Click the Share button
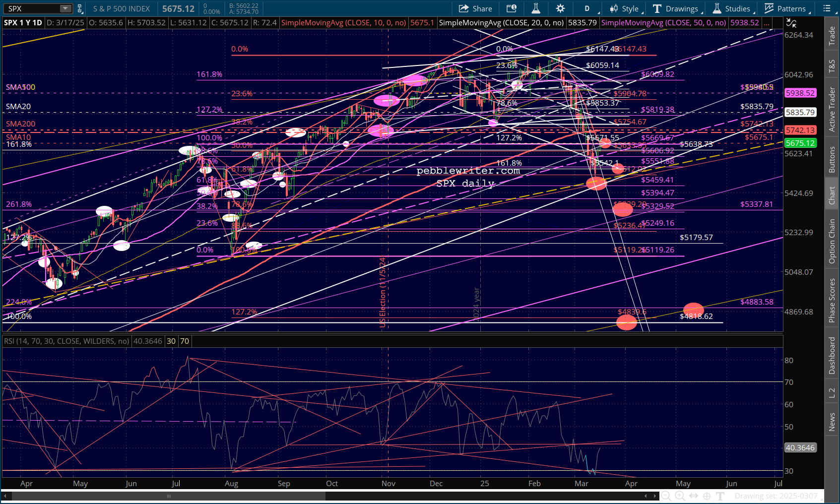840x504 pixels. [x=475, y=8]
